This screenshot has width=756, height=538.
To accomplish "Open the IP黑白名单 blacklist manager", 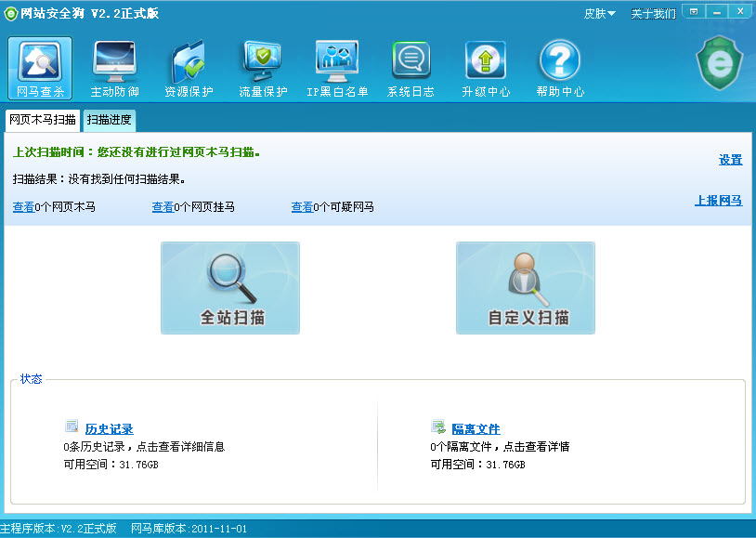I will [x=335, y=67].
